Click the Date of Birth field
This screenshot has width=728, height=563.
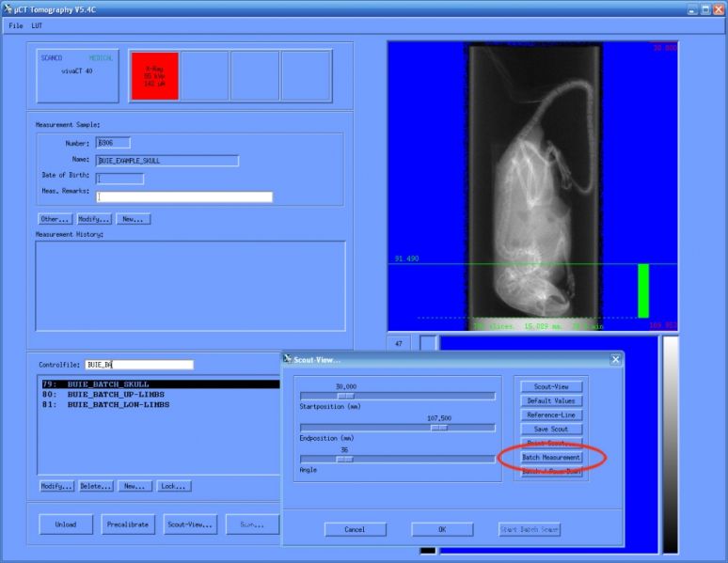[119, 179]
